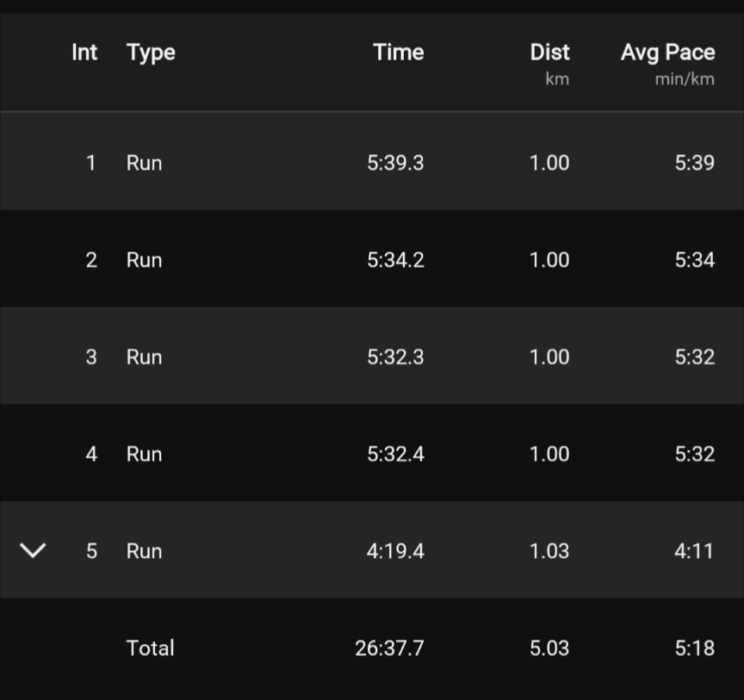
Task: Click interval 2 row number
Action: click(91, 260)
